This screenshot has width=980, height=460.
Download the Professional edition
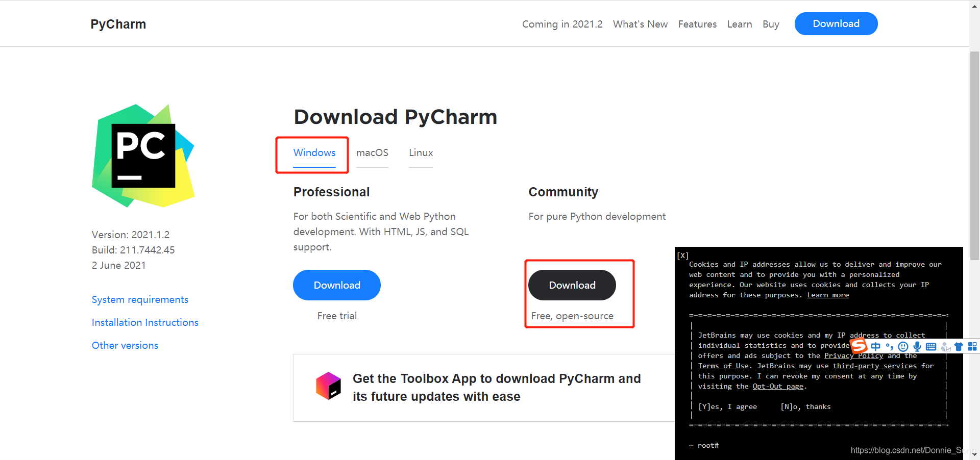point(337,285)
